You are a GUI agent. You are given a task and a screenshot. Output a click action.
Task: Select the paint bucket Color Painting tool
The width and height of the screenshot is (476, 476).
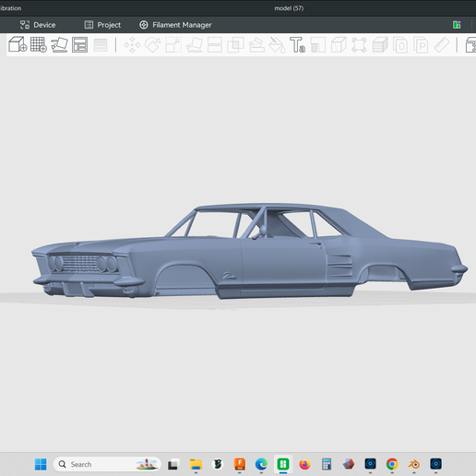click(x=277, y=45)
